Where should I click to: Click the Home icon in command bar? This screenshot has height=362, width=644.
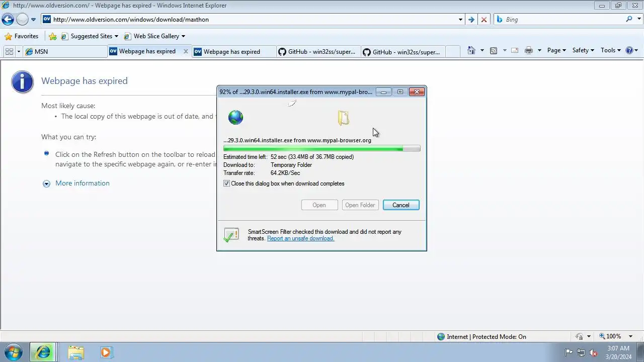coord(471,50)
